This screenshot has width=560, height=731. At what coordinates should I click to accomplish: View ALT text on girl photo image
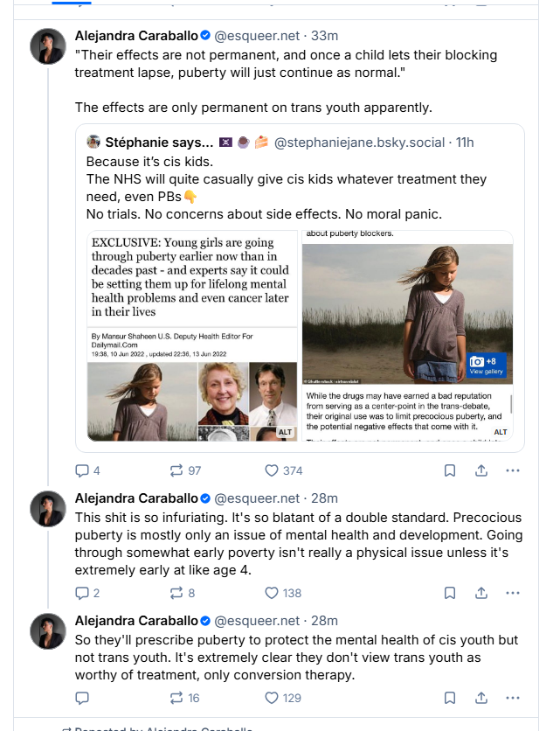point(501,432)
